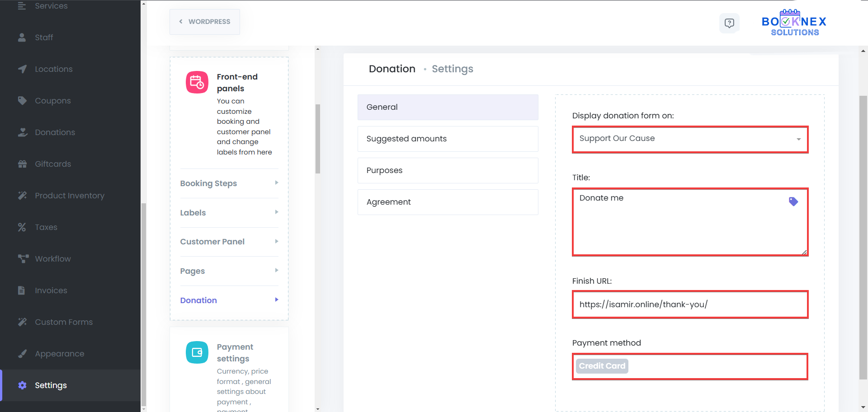Click the Finish URL input field
868x412 pixels.
click(x=689, y=304)
